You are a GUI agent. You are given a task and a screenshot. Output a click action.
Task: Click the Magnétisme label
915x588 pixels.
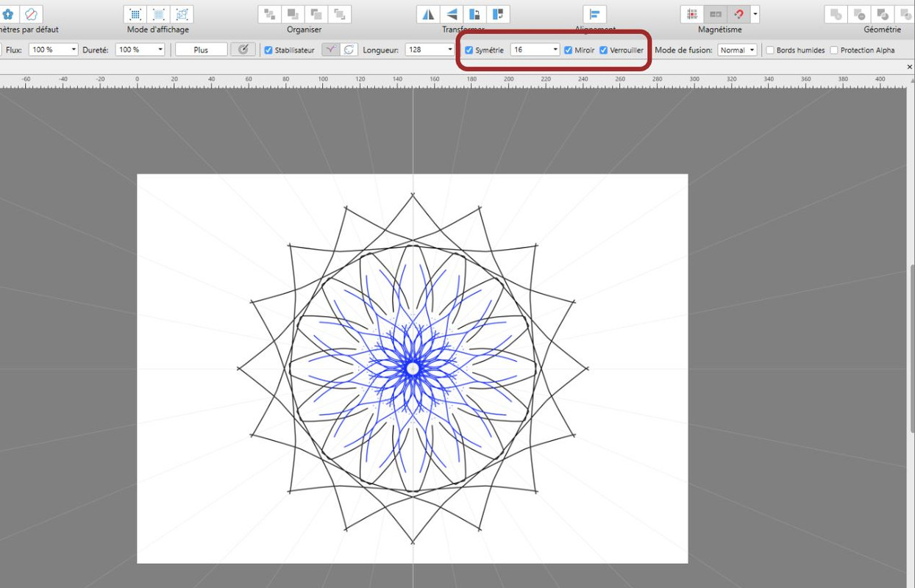[720, 29]
